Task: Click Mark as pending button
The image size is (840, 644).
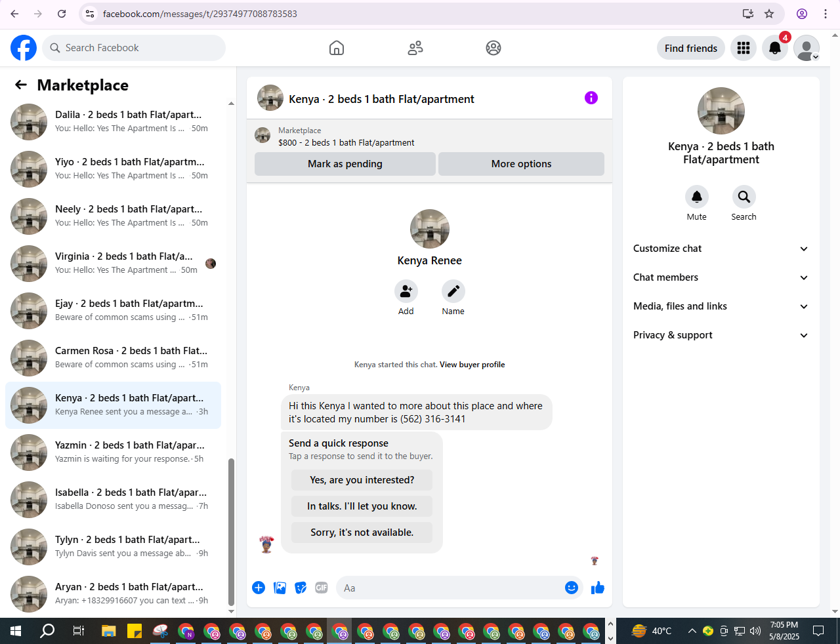Action: [345, 164]
